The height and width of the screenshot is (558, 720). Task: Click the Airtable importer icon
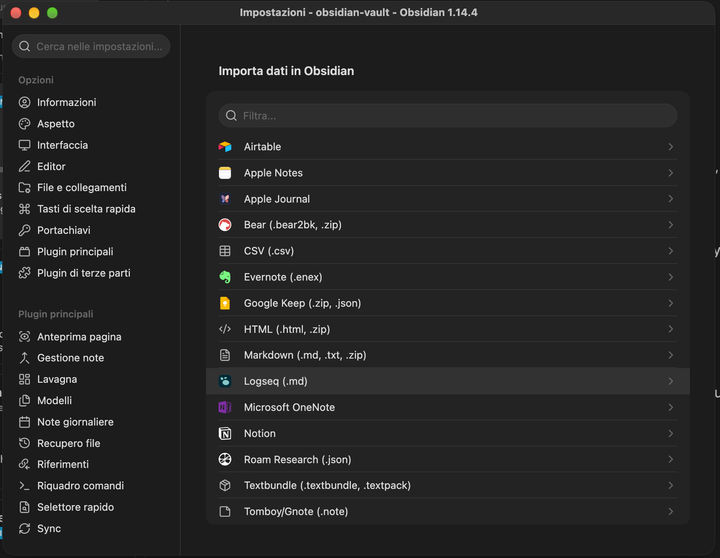pos(225,147)
